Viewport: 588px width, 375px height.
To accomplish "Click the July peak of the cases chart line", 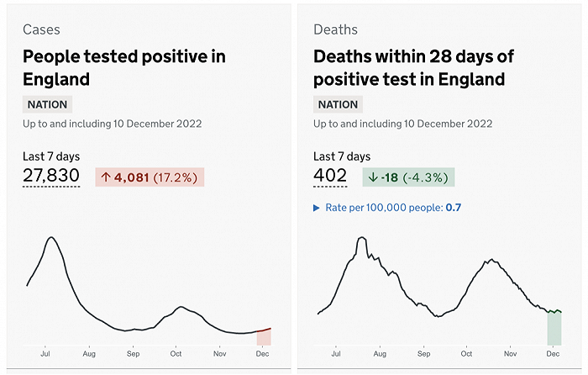I will pos(51,238).
